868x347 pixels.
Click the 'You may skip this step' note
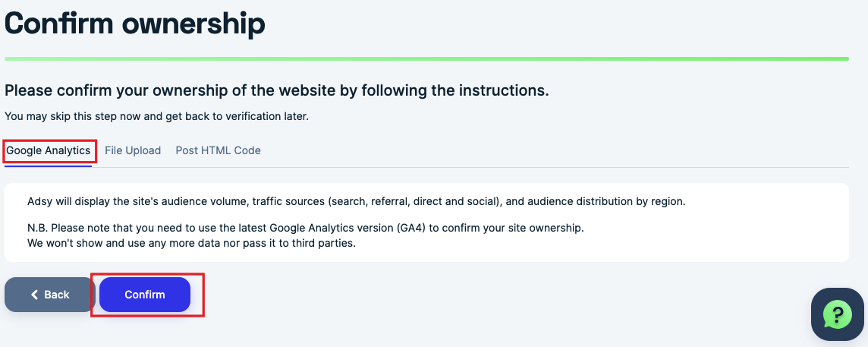coord(156,116)
